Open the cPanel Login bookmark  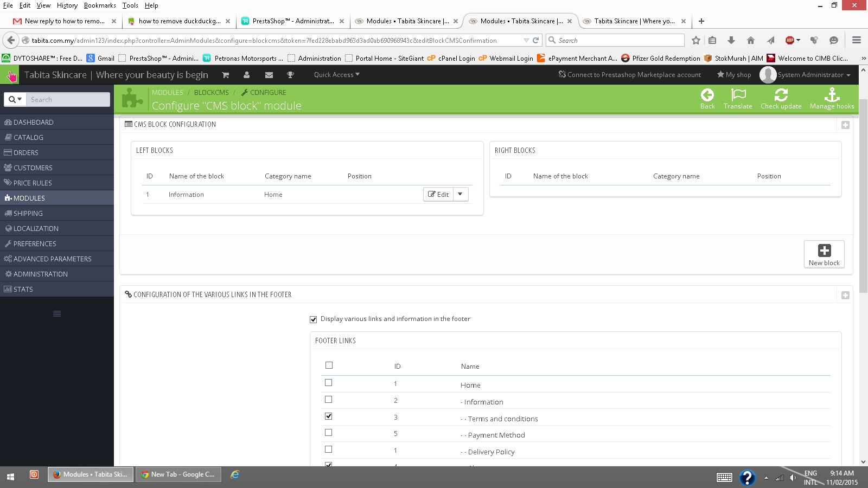451,59
